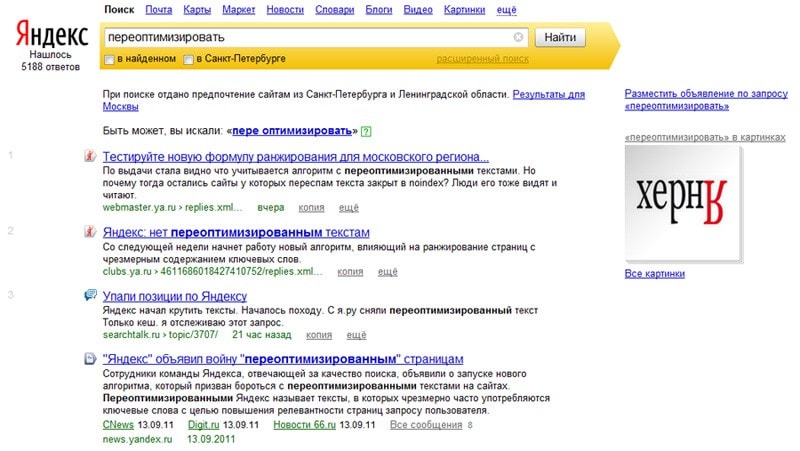
Task: Open the green question mark help icon
Action: (x=366, y=132)
